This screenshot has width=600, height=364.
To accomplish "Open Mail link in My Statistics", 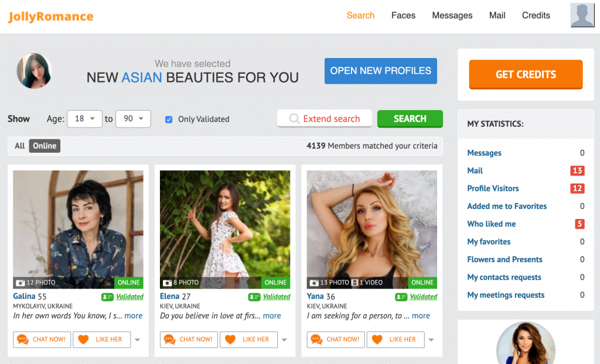I will 475,170.
